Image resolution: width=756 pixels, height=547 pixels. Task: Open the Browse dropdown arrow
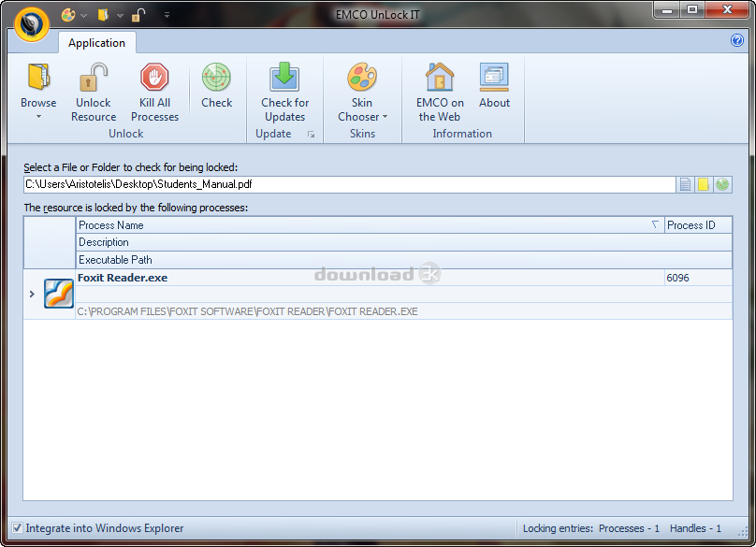coord(38,117)
